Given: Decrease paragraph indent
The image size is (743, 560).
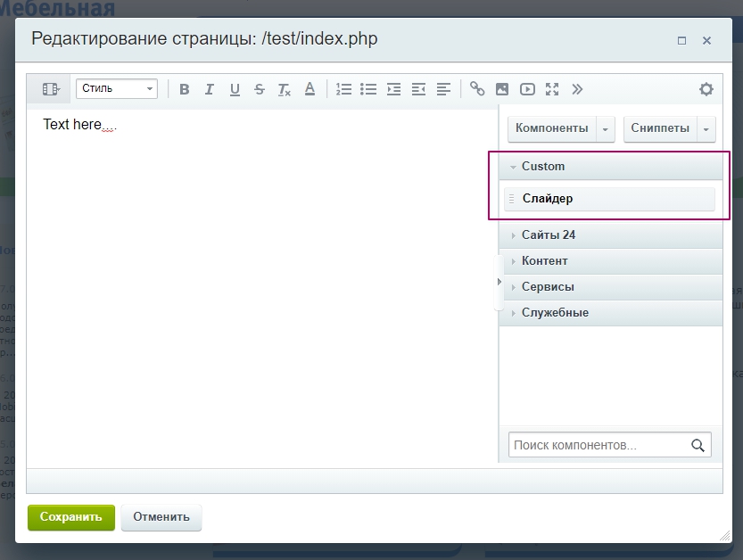Looking at the screenshot, I should pos(418,89).
